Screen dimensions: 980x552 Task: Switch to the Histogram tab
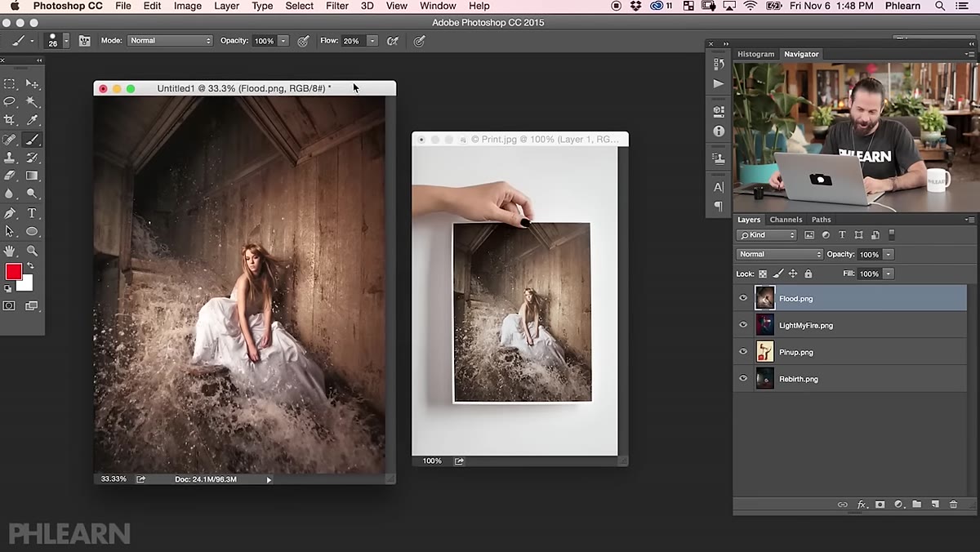coord(755,55)
